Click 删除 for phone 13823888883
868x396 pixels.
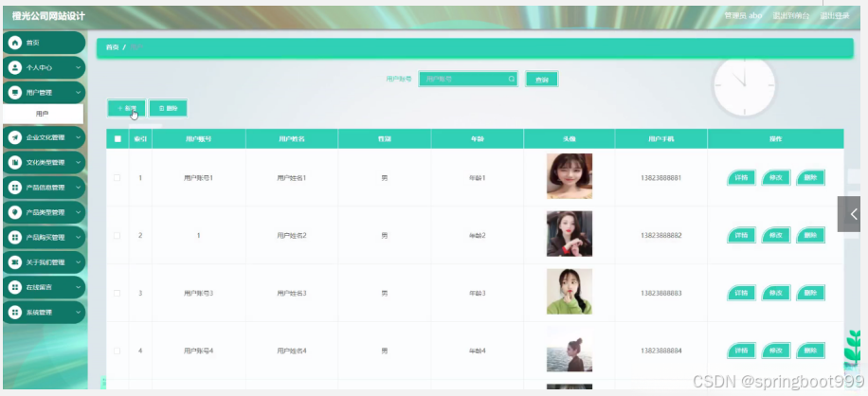tap(810, 293)
